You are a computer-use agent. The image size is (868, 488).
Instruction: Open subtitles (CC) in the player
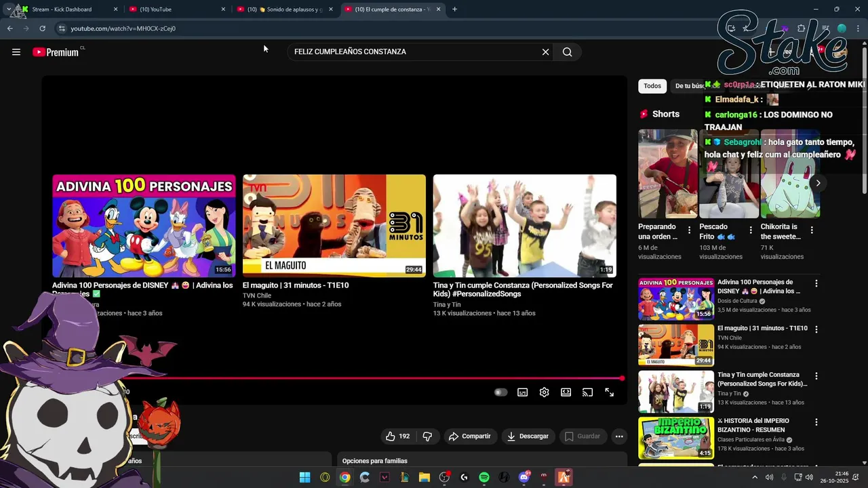[x=523, y=392]
